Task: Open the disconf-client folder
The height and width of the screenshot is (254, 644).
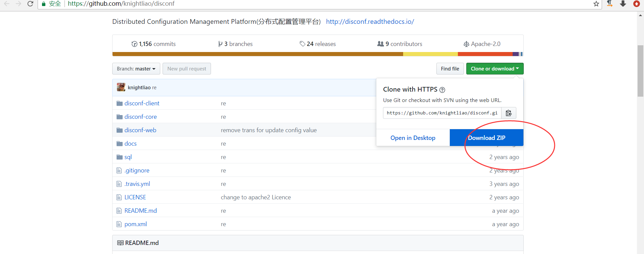Action: 142,103
